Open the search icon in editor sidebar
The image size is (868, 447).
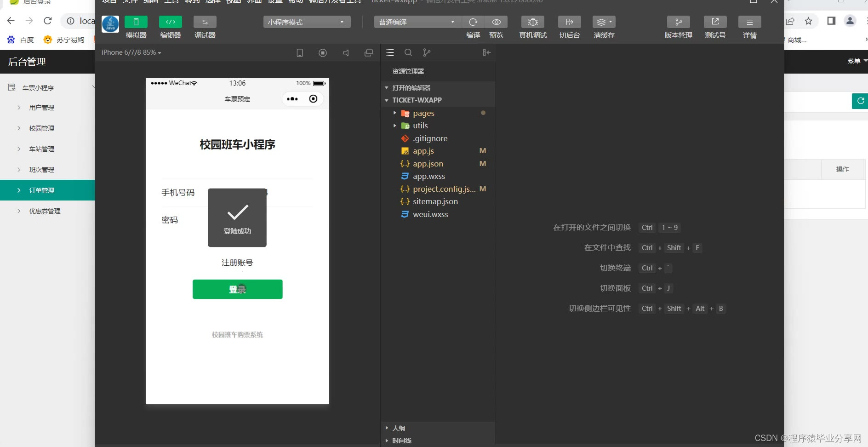(408, 53)
